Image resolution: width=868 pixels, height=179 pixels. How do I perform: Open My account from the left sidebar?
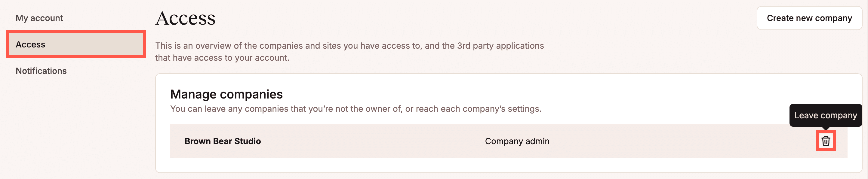[39, 18]
